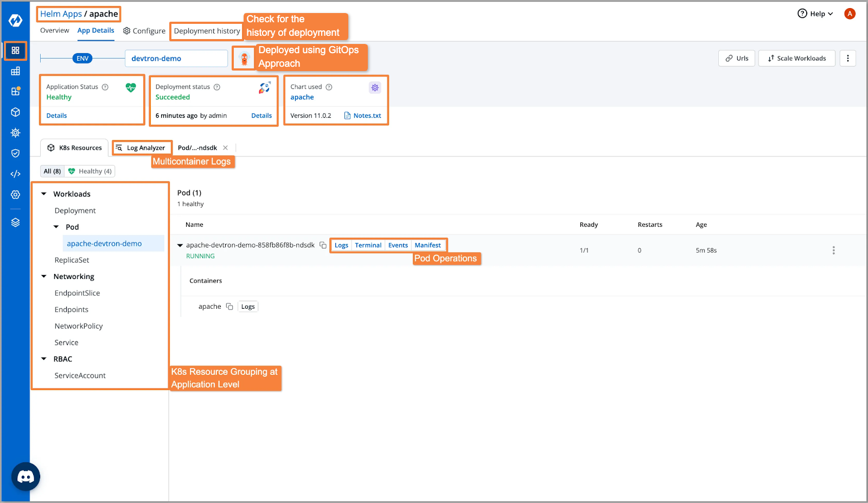Switch to the App Details tab
The width and height of the screenshot is (868, 503).
click(96, 30)
